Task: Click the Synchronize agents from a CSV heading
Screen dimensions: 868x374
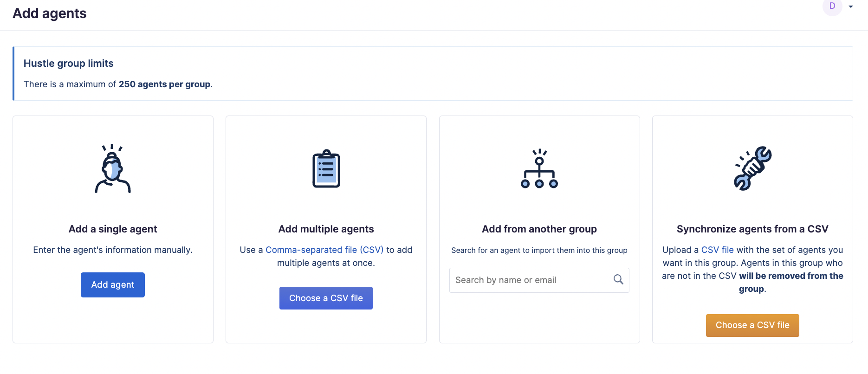Action: pos(752,229)
